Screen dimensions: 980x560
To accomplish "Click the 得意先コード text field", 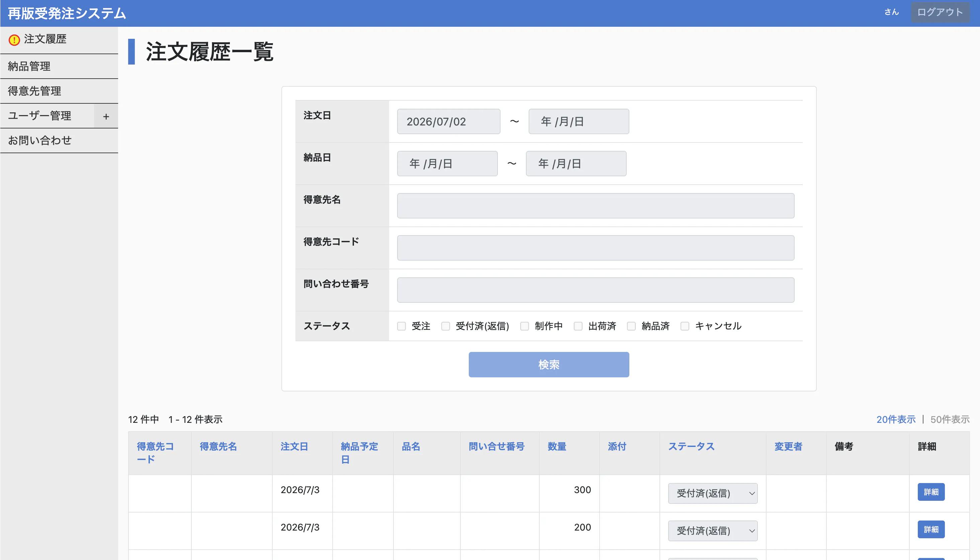I will (x=595, y=248).
